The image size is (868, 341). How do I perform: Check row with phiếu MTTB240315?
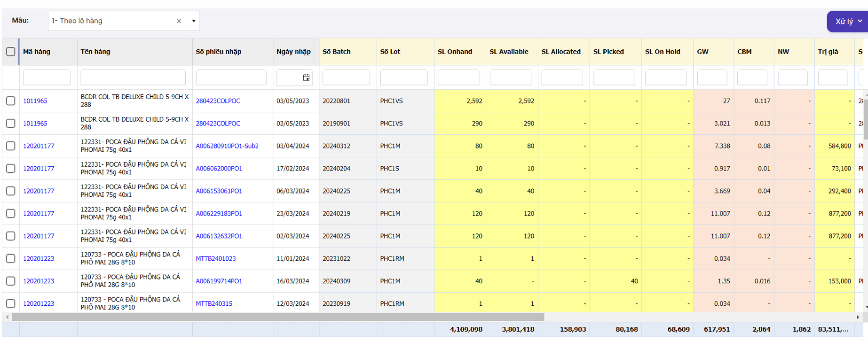(x=10, y=304)
